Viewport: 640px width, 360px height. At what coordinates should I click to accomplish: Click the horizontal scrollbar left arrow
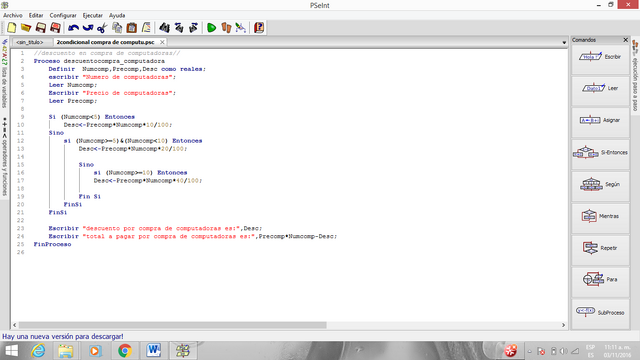15,325
